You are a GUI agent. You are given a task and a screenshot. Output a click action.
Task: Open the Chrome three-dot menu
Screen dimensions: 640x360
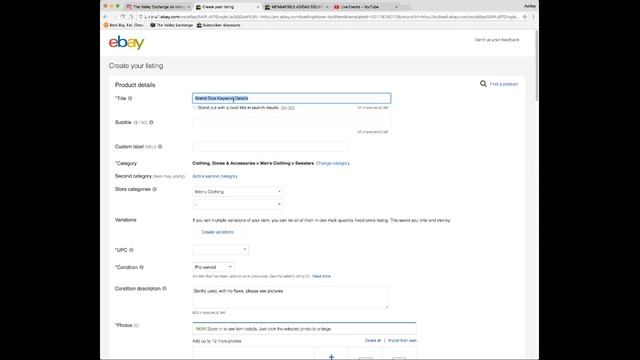pyautogui.click(x=533, y=17)
